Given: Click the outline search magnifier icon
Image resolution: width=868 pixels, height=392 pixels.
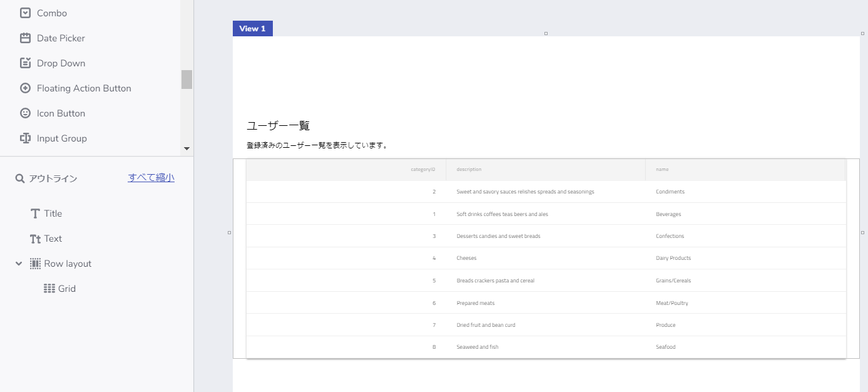Looking at the screenshot, I should [x=20, y=178].
